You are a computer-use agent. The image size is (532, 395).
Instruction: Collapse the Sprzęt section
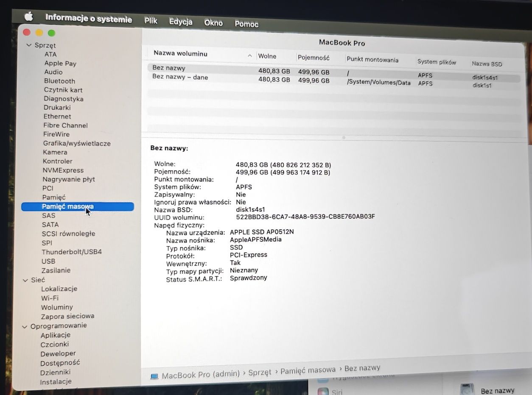[29, 45]
